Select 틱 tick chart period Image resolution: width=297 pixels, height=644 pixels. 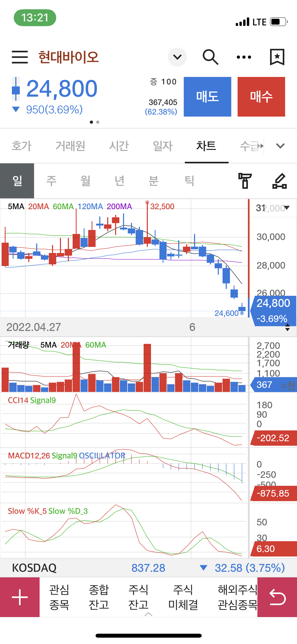click(x=189, y=181)
